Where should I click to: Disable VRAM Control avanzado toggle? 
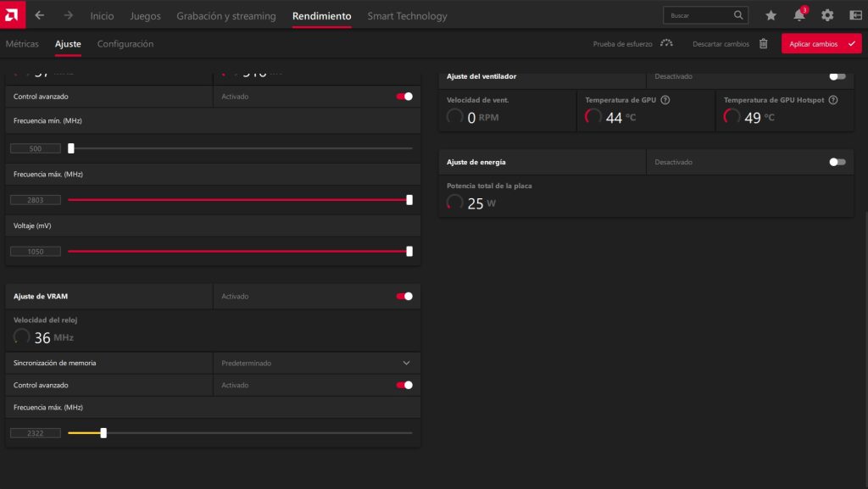(404, 385)
